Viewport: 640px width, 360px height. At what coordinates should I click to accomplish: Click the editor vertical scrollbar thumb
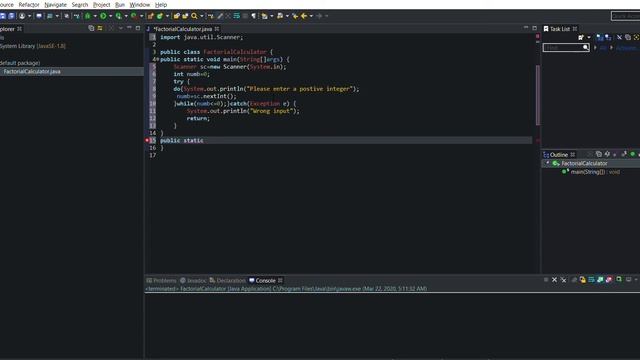click(538, 95)
